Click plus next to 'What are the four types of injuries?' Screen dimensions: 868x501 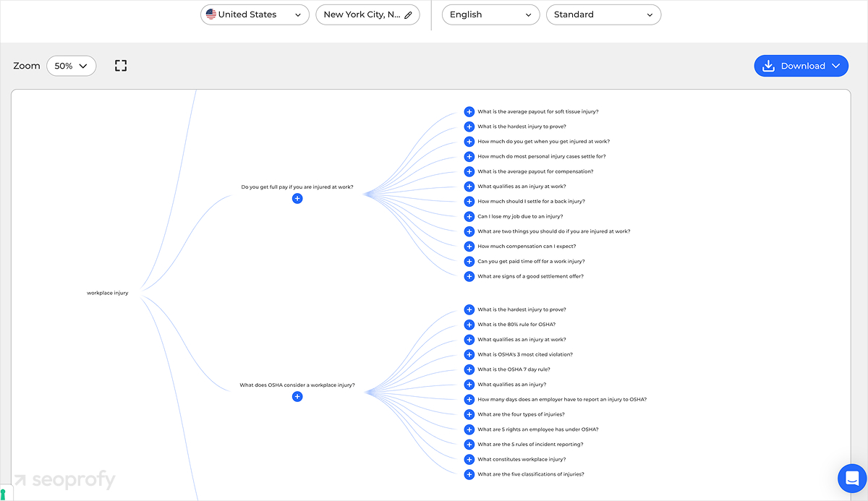coord(469,414)
